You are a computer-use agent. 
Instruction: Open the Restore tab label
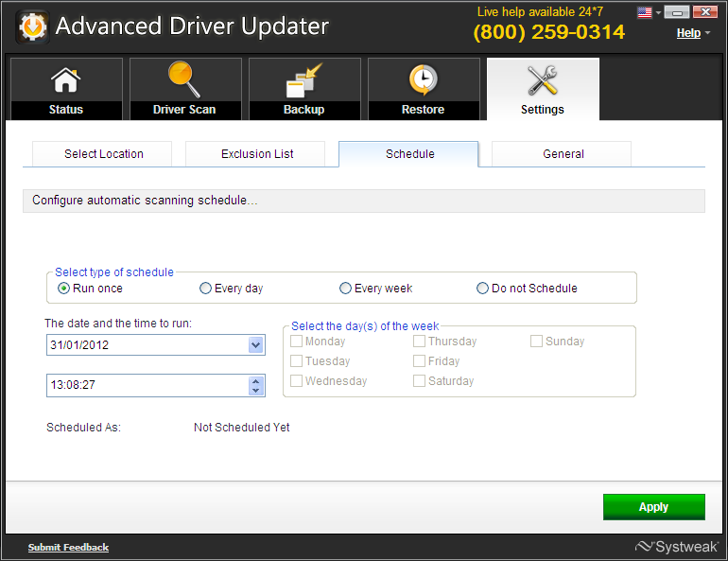[x=423, y=110]
